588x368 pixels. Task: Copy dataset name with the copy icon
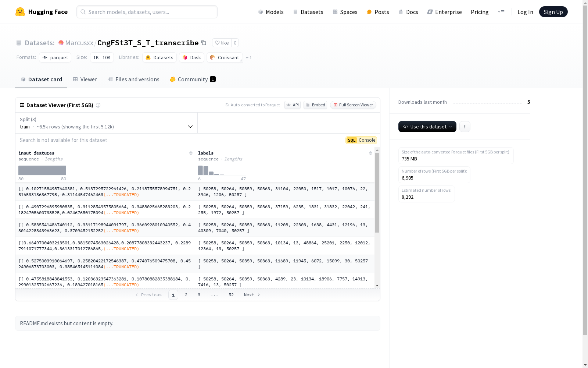[x=204, y=43]
